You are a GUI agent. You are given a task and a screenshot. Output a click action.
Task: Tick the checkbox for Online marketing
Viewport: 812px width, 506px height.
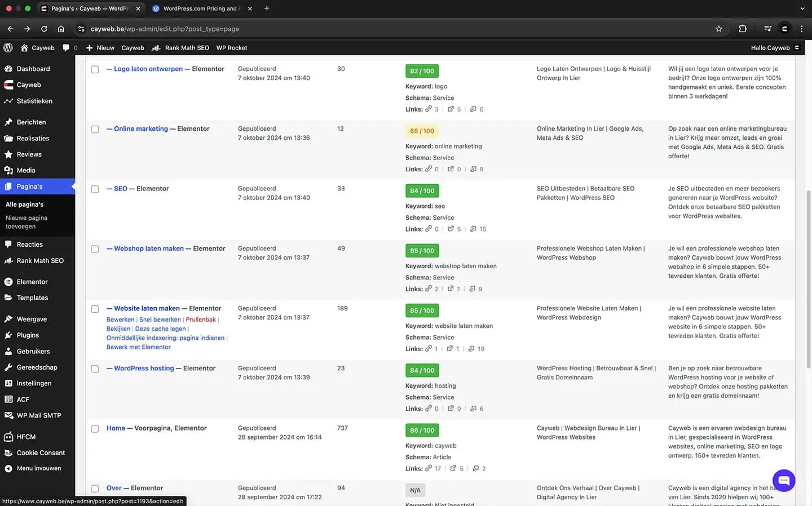pos(95,129)
